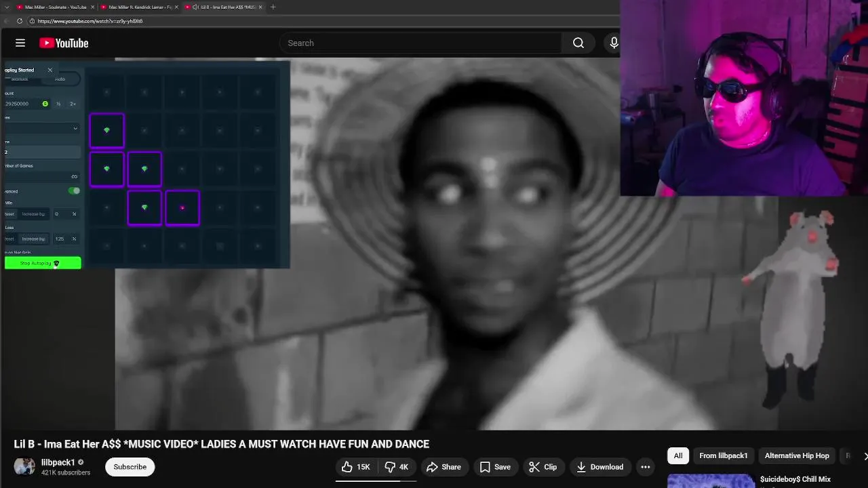
Task: Click the second gem tile in third grid row
Action: [144, 169]
